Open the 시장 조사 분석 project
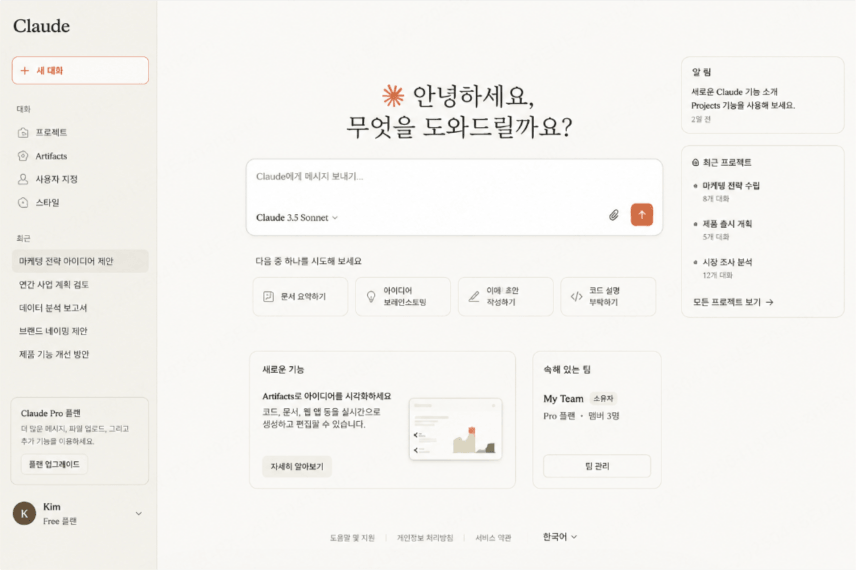 (x=727, y=262)
